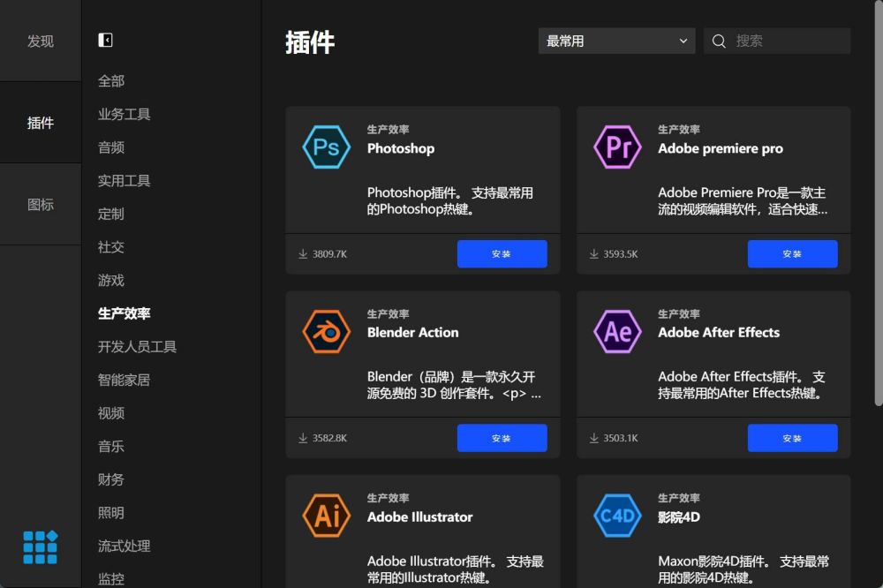Select the 业务工具 category
Viewport: 883px width, 588px height.
point(124,115)
